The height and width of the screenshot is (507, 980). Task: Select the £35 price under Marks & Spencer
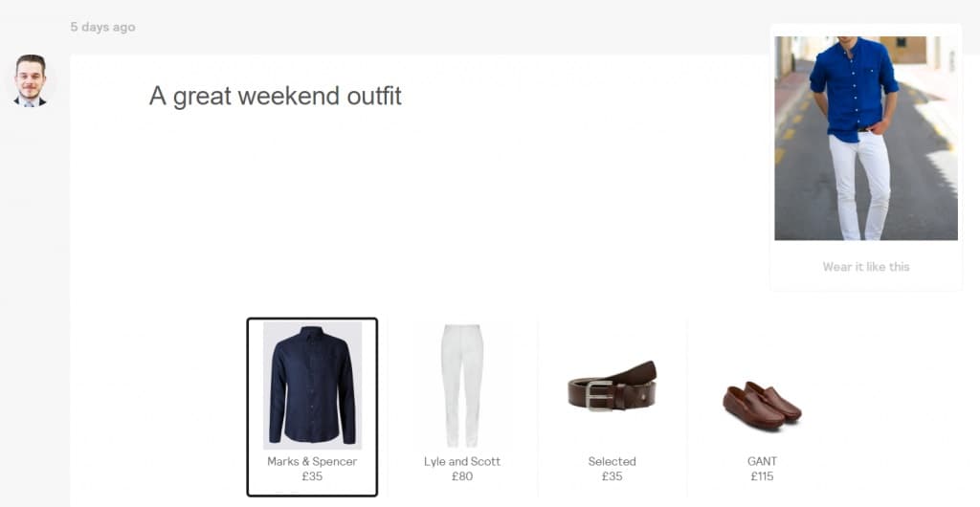pyautogui.click(x=312, y=476)
